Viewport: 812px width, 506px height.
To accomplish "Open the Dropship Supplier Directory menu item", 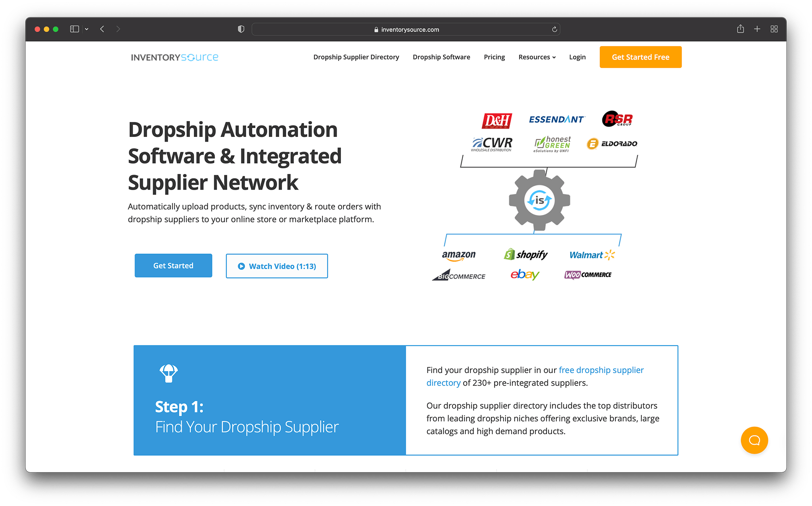I will coord(356,57).
